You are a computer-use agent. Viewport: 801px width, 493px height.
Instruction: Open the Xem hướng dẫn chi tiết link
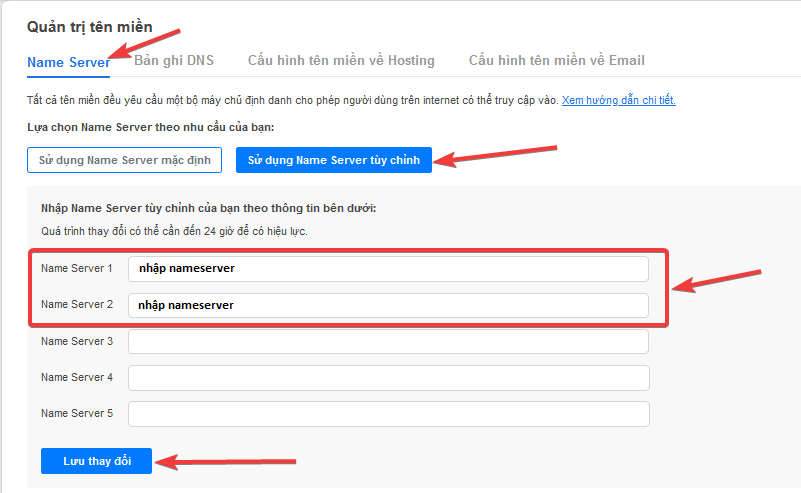(x=618, y=101)
